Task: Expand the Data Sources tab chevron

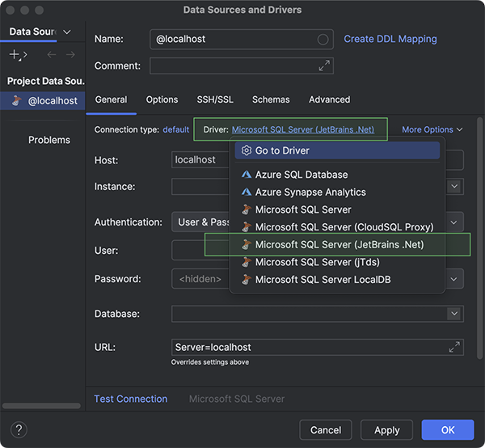Action: (x=67, y=32)
